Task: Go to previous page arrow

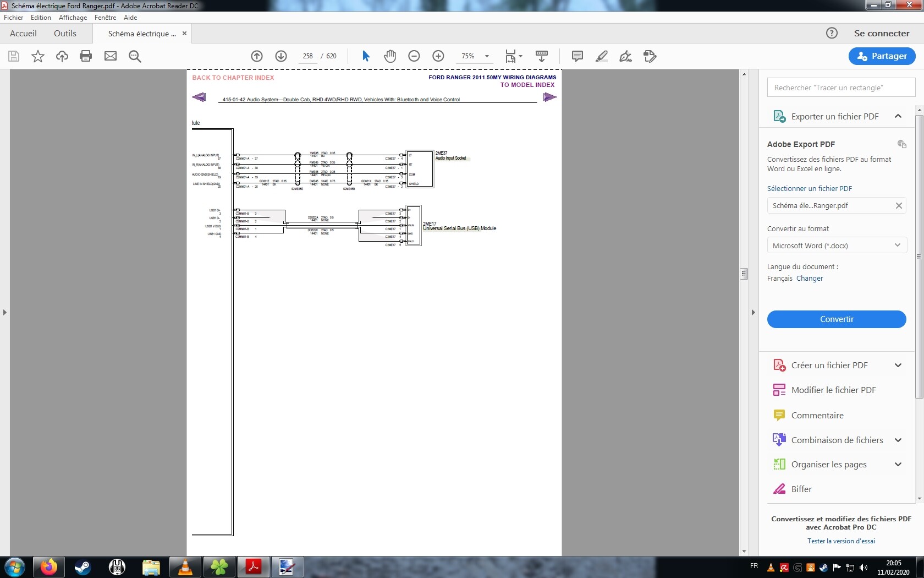Action: 257,56
